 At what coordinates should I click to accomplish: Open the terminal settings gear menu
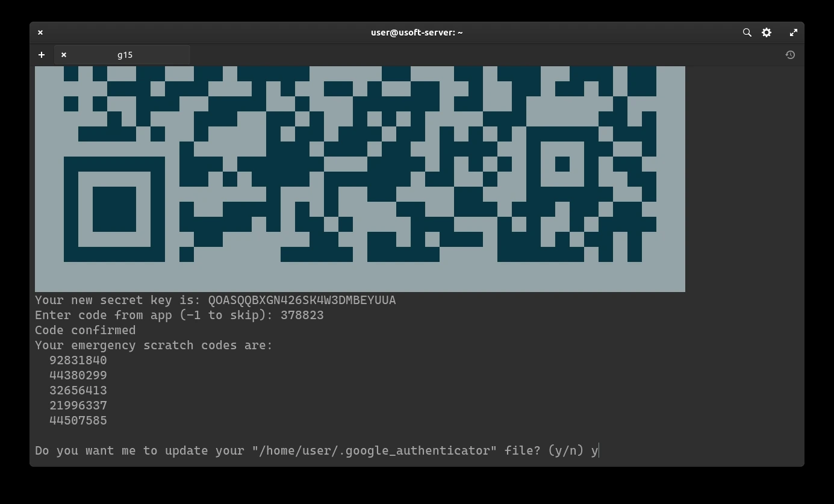click(767, 33)
